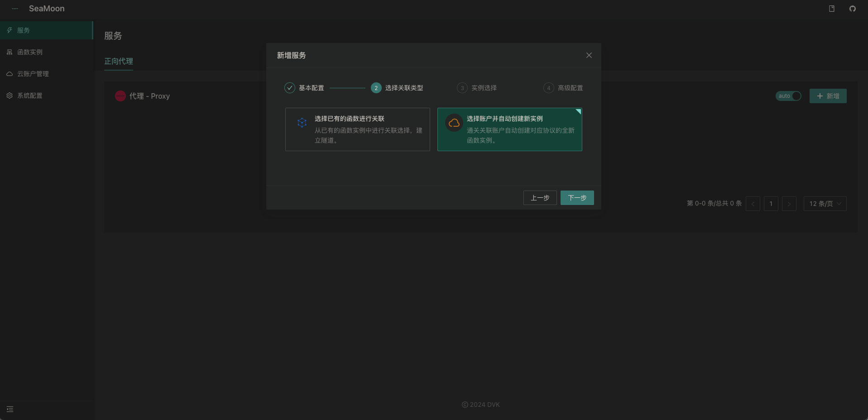Screen dimensions: 868x420
Task: Click 第 0-0 条/总共 0 条 text
Action: click(715, 204)
